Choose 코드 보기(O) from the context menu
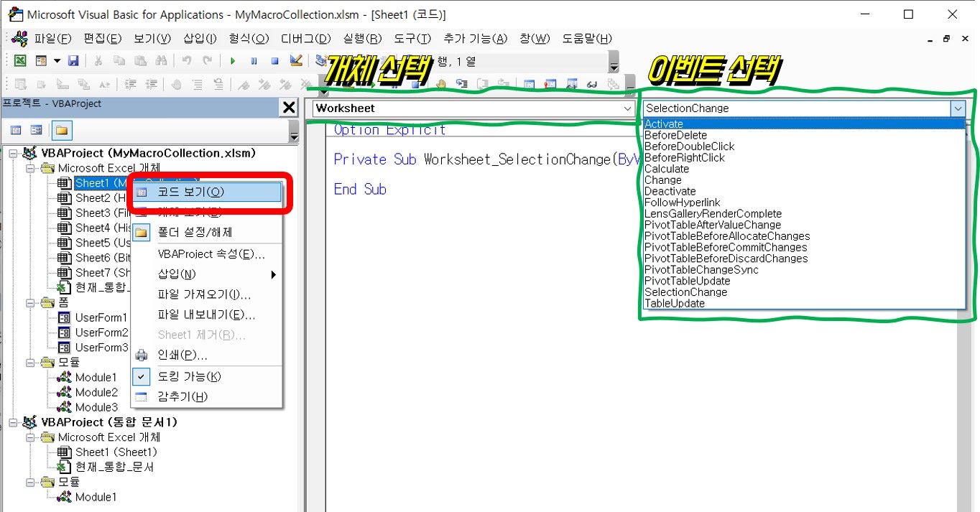Image resolution: width=980 pixels, height=512 pixels. [206, 192]
